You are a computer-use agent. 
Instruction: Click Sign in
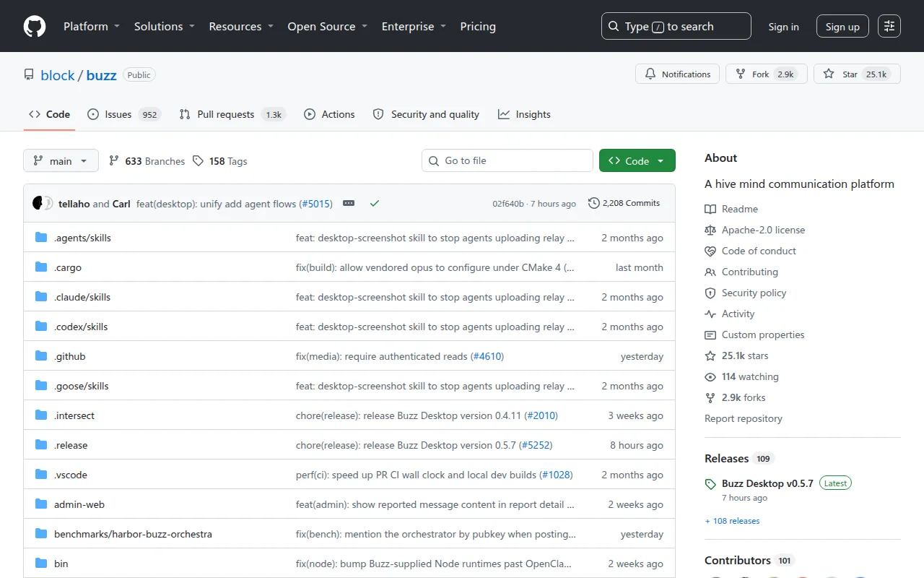(783, 27)
